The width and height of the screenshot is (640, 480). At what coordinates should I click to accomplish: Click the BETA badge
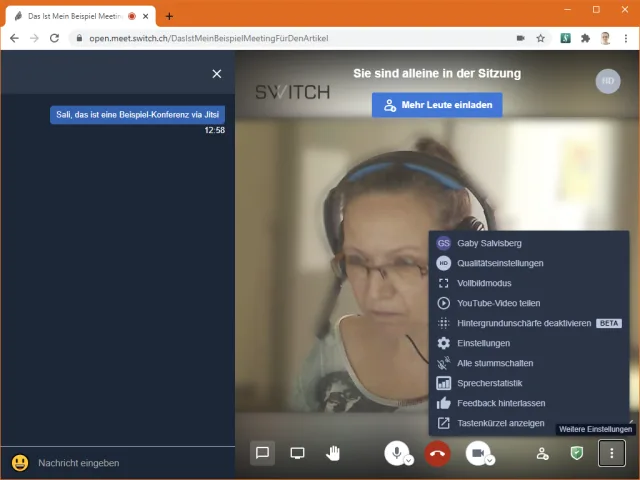(x=609, y=323)
